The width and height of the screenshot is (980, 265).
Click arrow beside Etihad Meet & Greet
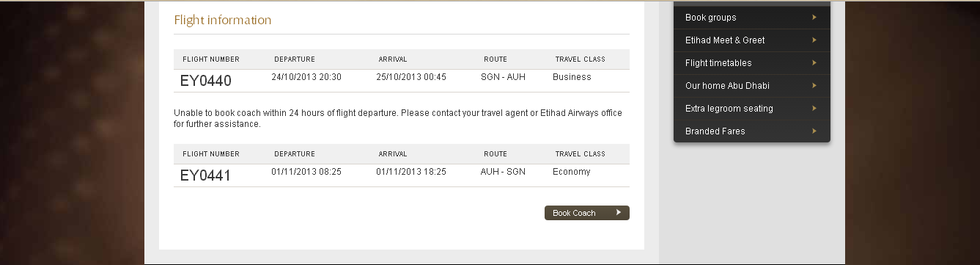[814, 40]
